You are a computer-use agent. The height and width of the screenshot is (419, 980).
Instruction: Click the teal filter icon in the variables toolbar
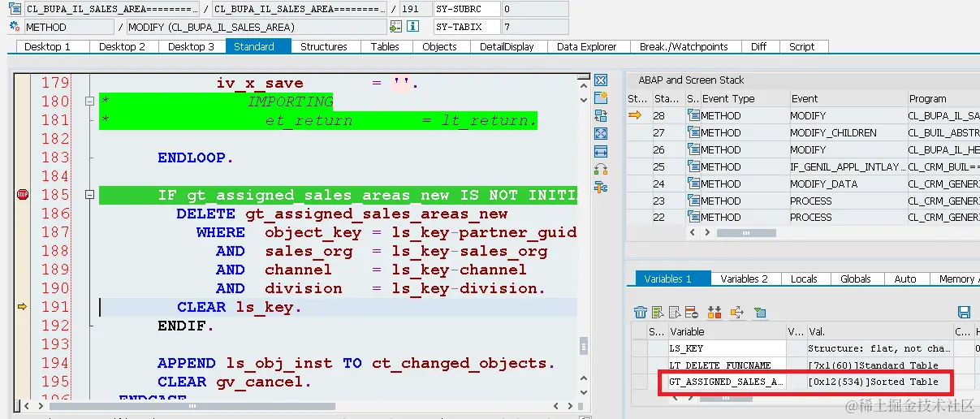click(760, 312)
